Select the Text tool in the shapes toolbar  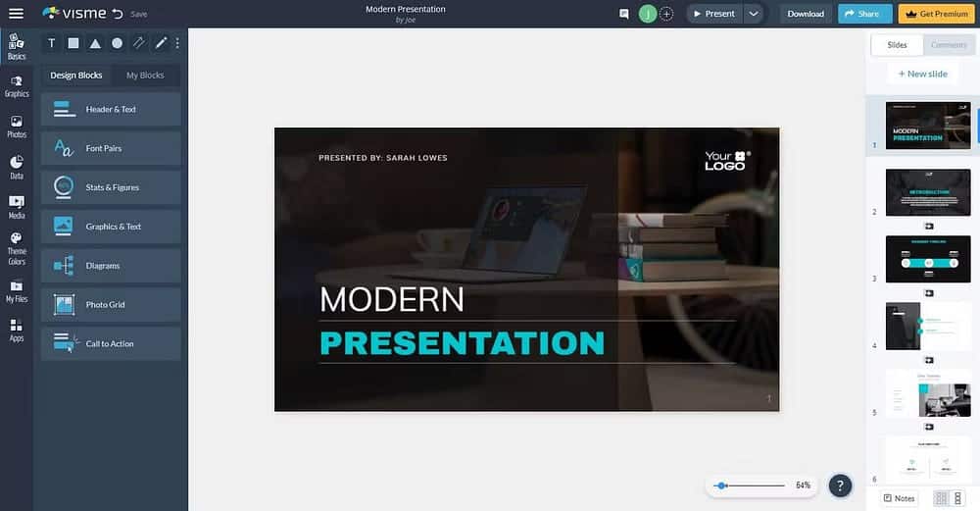coord(52,43)
